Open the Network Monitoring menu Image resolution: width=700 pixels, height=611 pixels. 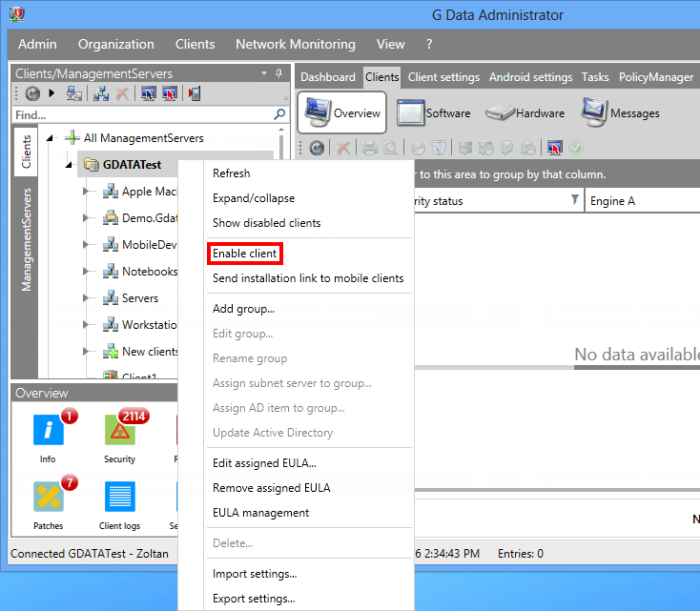[296, 44]
